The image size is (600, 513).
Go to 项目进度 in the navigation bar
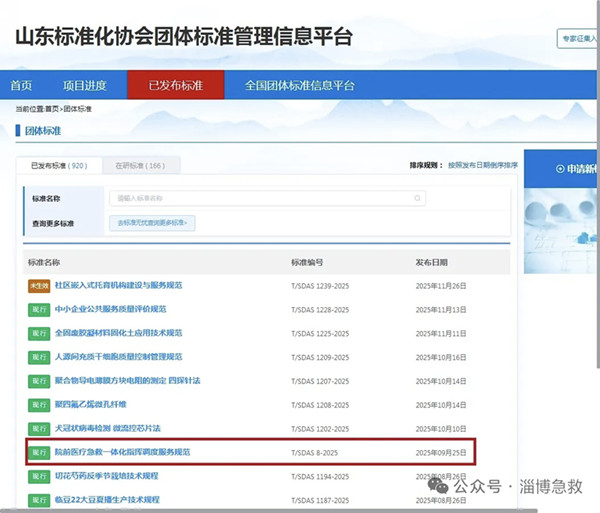coord(84,86)
